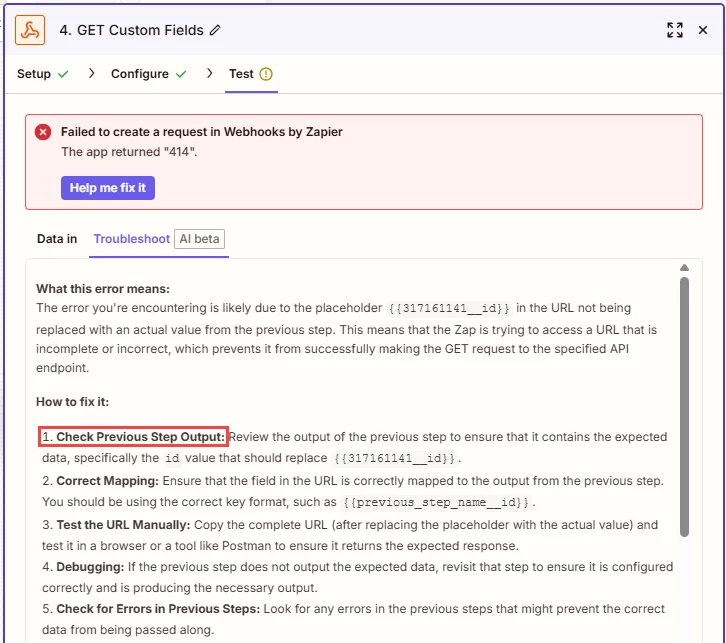Switch to the Data in tab
726x643 pixels.
pos(57,239)
